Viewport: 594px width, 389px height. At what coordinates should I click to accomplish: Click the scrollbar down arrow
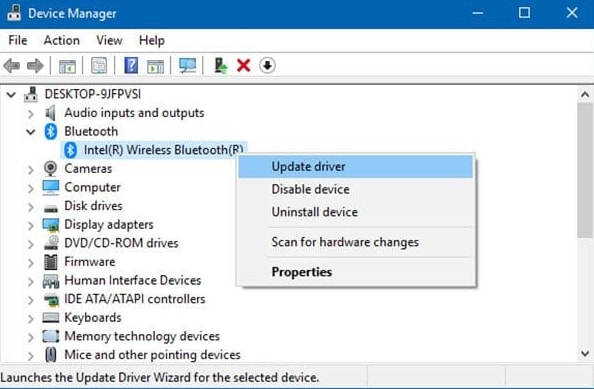point(585,354)
